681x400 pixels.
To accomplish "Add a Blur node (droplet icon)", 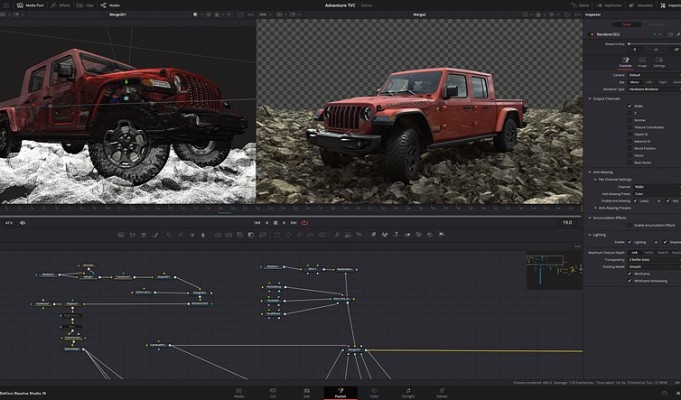I will (203, 235).
